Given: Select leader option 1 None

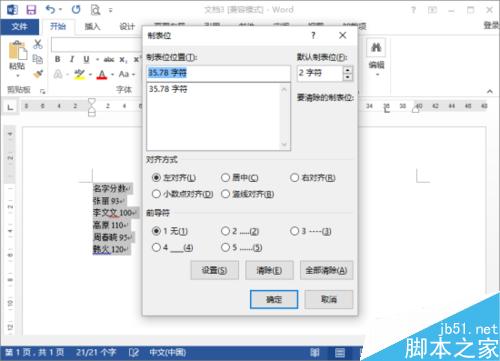Looking at the screenshot, I should (x=156, y=231).
